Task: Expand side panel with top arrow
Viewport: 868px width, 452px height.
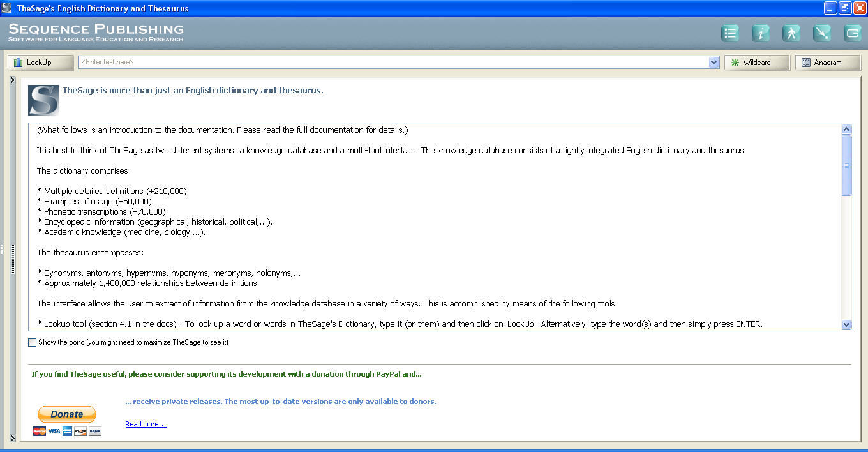Action: [13, 80]
